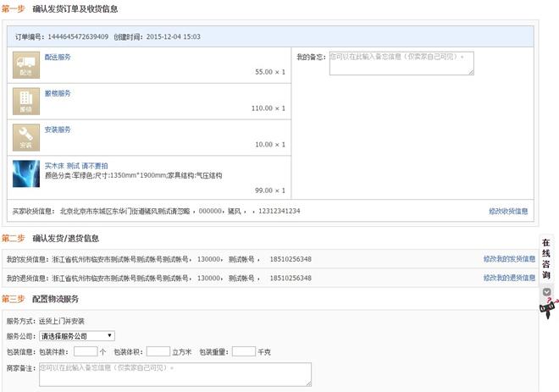The width and height of the screenshot is (559, 392).
Task: Open the 实木床 product thumbnail
Action: point(26,174)
